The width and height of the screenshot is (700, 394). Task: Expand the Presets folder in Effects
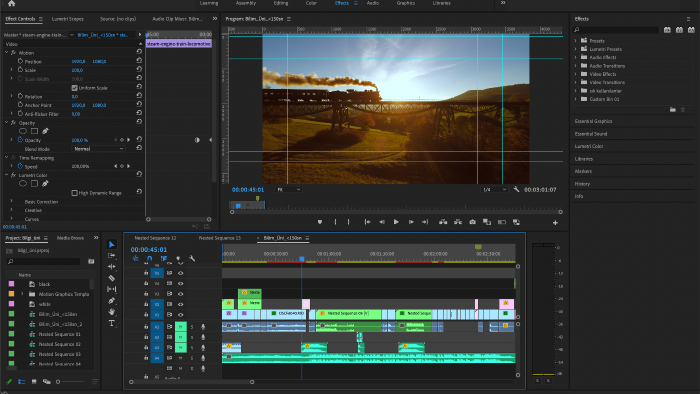(575, 40)
